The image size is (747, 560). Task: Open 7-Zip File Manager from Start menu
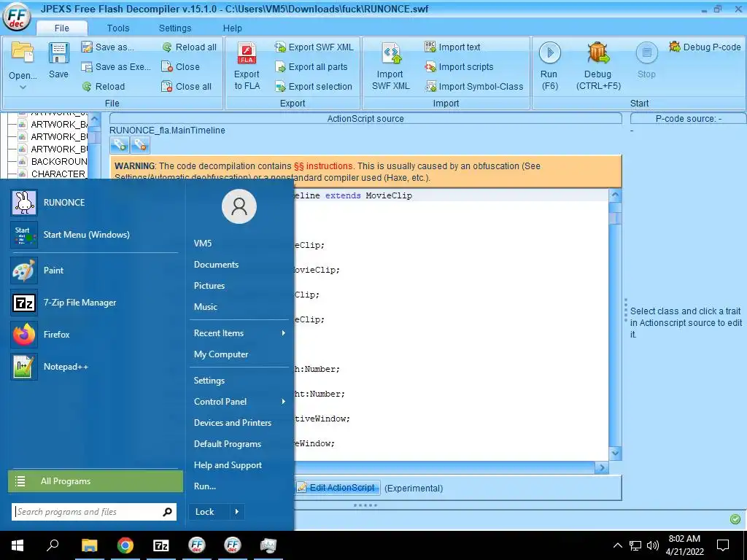94,303
